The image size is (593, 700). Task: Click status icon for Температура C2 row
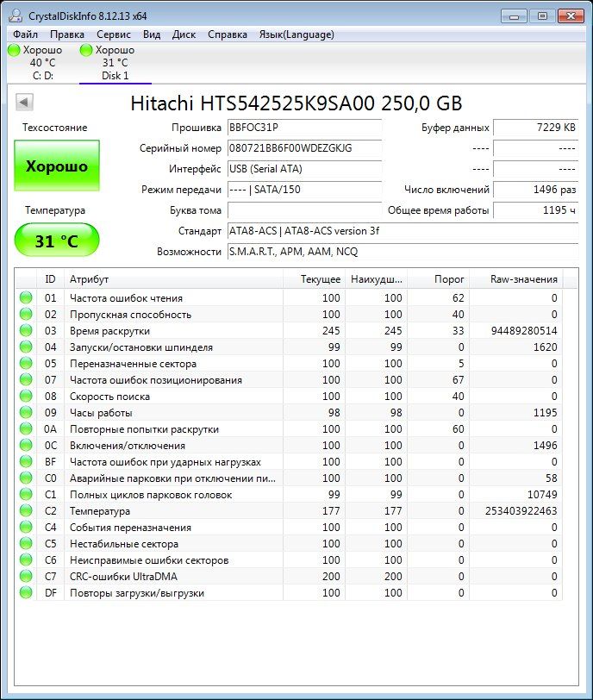pos(26,510)
